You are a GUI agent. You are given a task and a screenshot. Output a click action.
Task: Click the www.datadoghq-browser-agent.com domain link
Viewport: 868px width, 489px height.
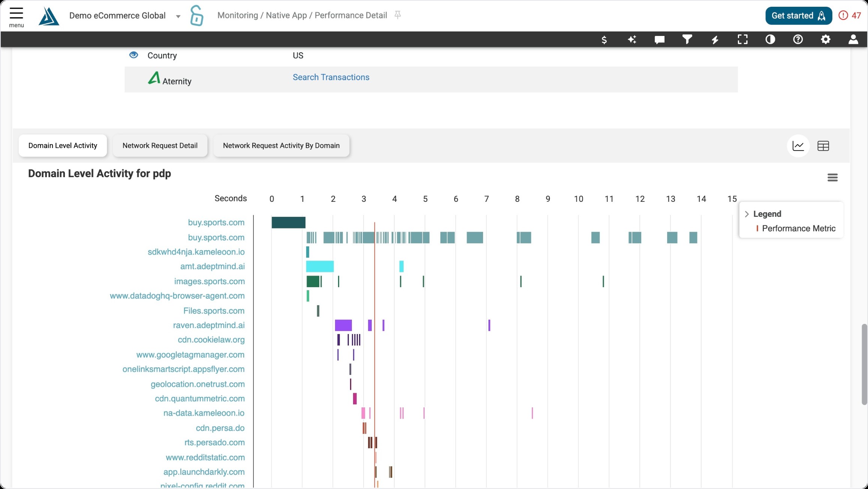(x=177, y=296)
